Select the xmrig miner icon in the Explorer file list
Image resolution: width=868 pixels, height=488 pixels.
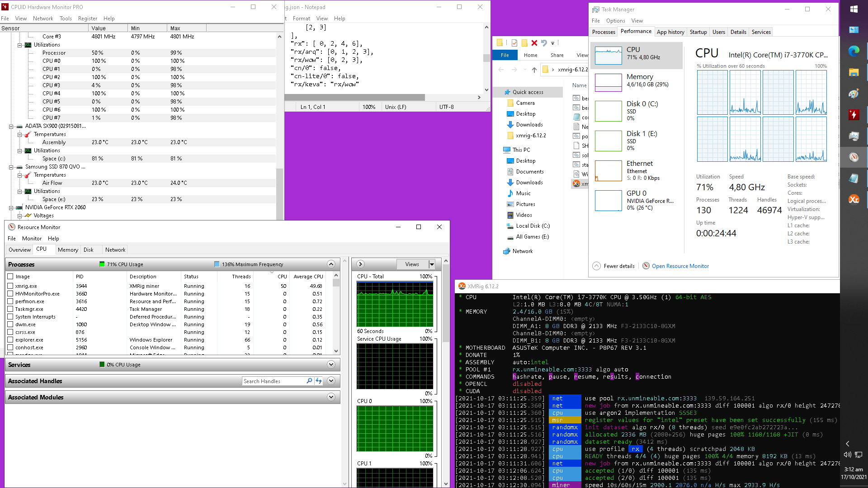576,184
